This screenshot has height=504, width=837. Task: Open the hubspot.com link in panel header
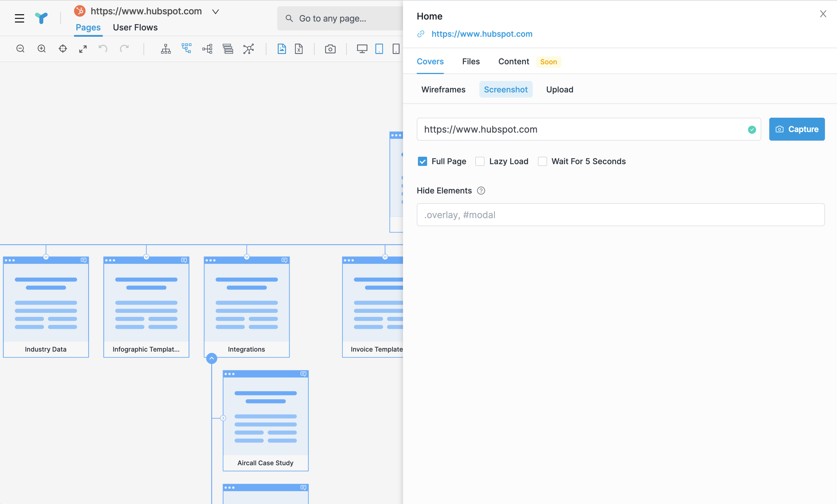pos(482,34)
